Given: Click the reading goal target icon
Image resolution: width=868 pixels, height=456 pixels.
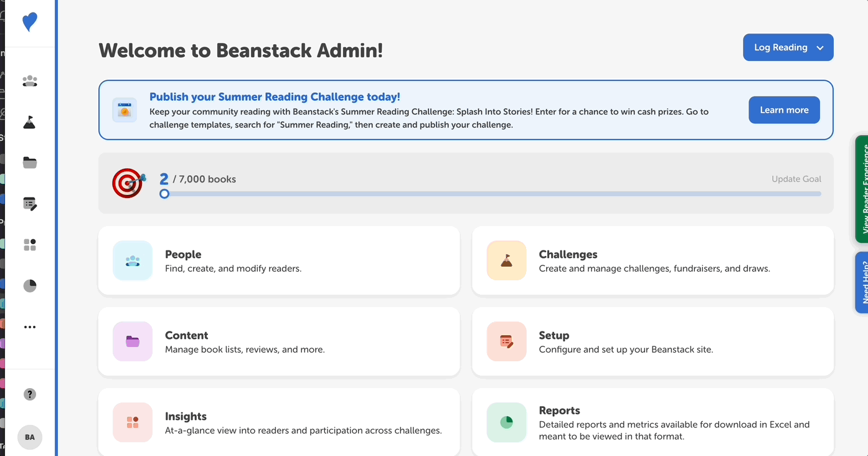Looking at the screenshot, I should [128, 184].
